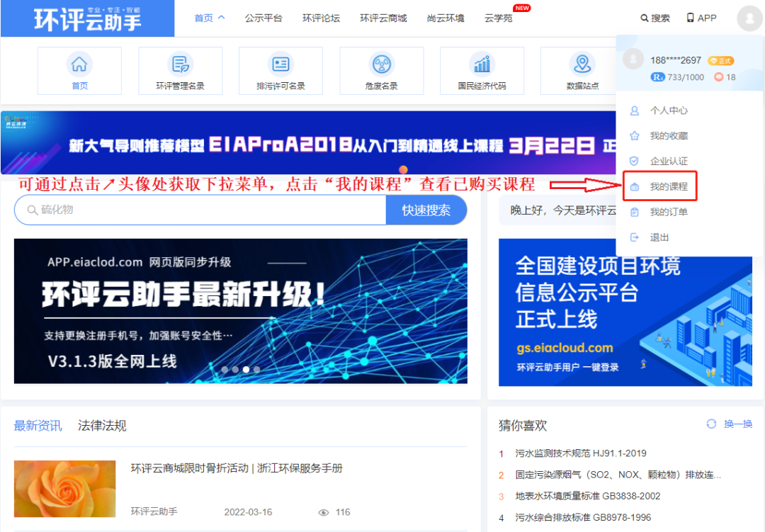Image resolution: width=765 pixels, height=532 pixels.
Task: Click the 退出 logout icon
Action: click(634, 237)
